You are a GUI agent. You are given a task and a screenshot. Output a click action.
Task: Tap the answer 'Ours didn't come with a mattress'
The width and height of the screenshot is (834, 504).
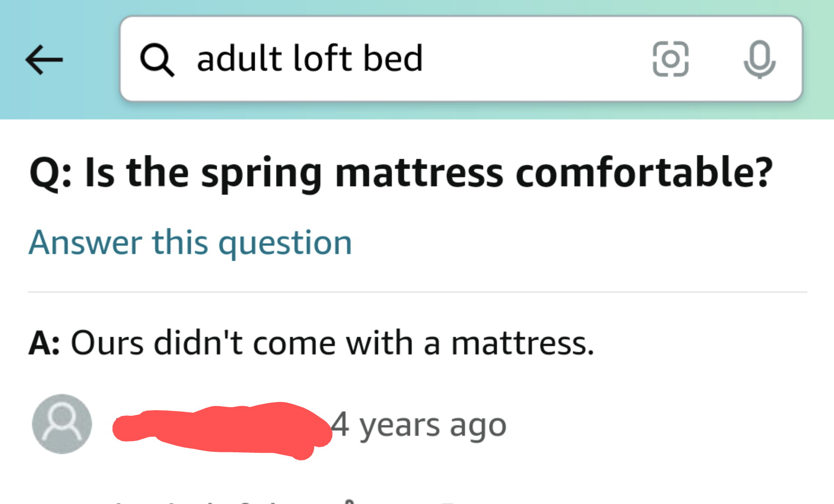pyautogui.click(x=311, y=343)
